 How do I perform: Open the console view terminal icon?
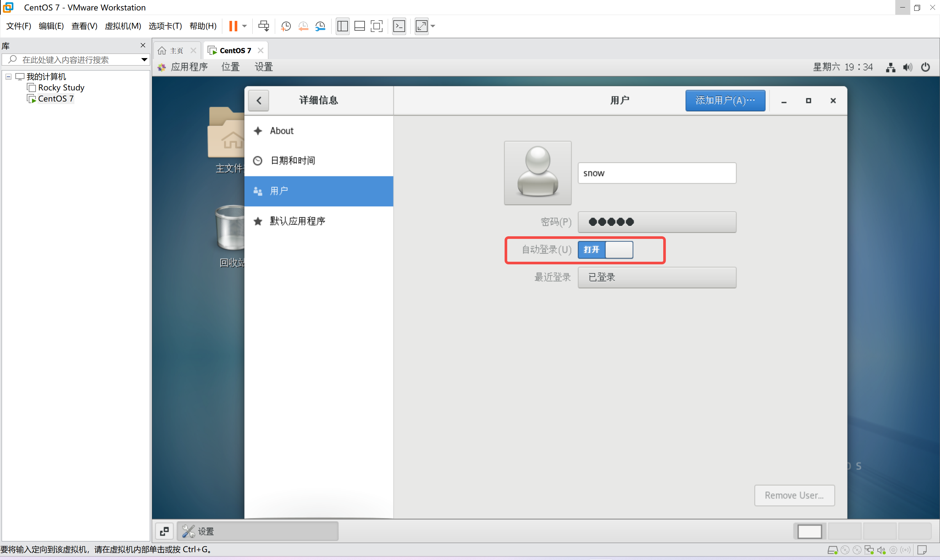(399, 26)
